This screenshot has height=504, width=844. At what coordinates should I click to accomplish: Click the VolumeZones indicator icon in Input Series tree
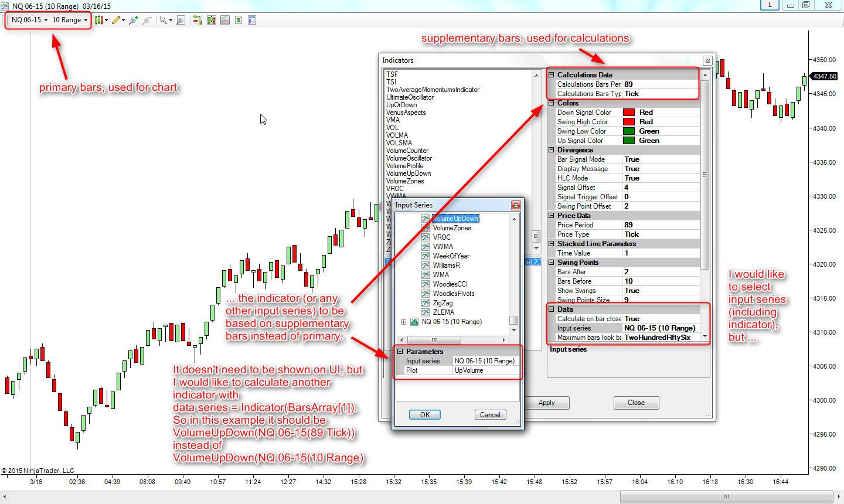426,228
